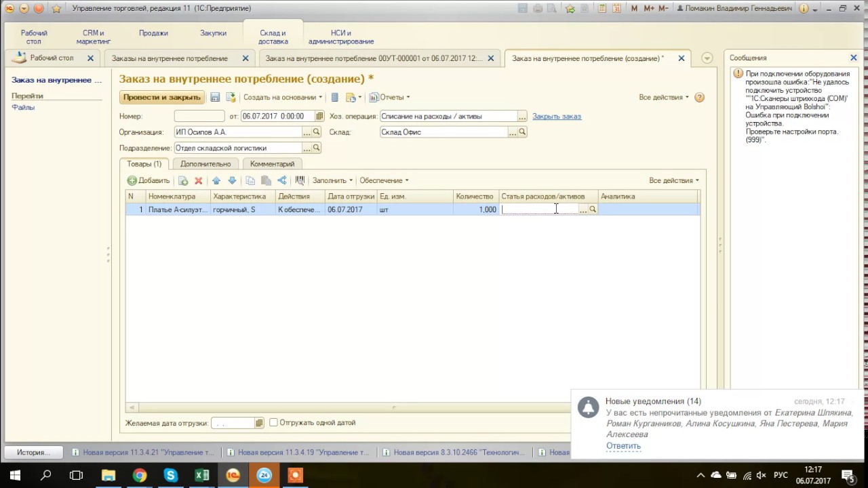
Task: Open Skype from the Windows taskbar
Action: [x=170, y=475]
